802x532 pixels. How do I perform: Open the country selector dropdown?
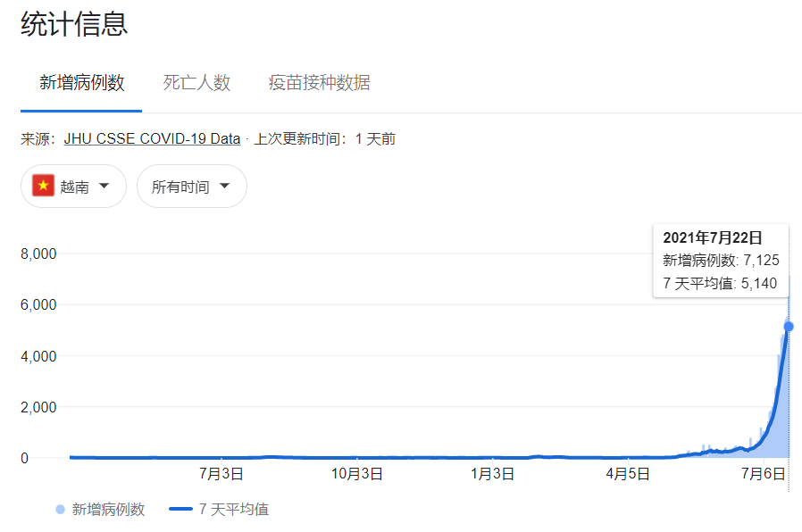click(x=73, y=186)
